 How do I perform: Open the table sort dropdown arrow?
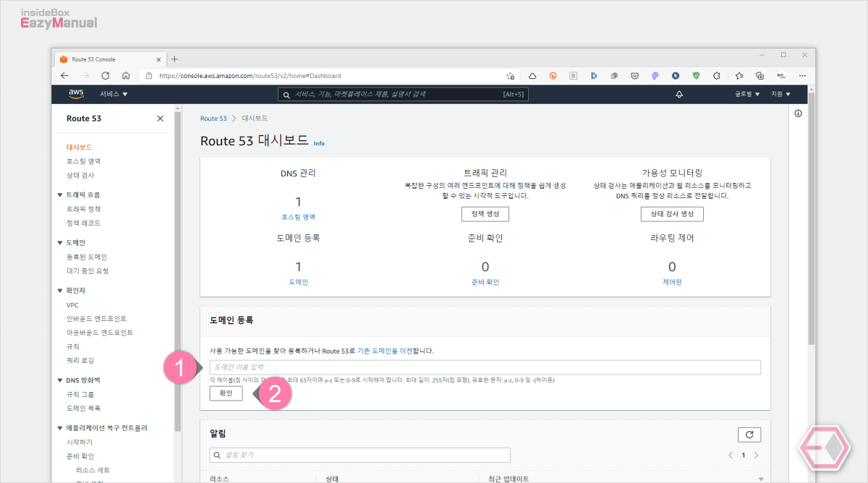point(761,479)
